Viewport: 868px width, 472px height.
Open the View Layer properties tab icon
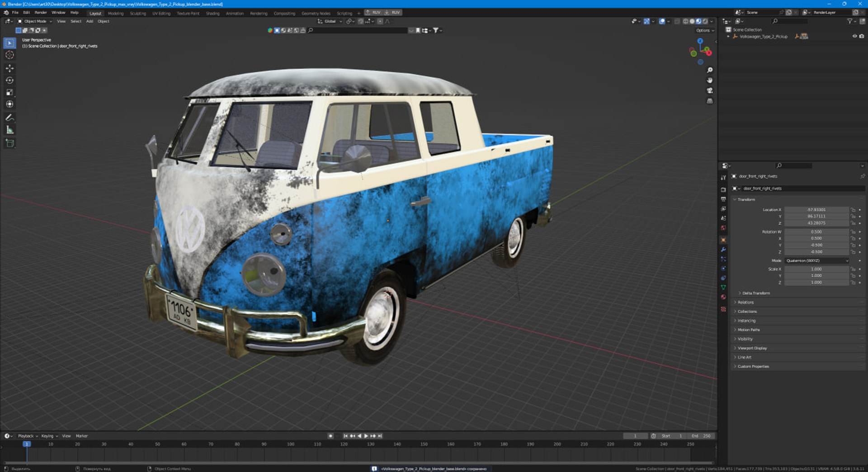[x=723, y=209]
